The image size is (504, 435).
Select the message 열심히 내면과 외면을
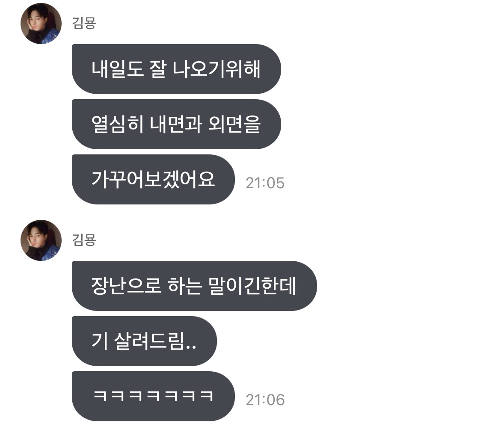176,124
